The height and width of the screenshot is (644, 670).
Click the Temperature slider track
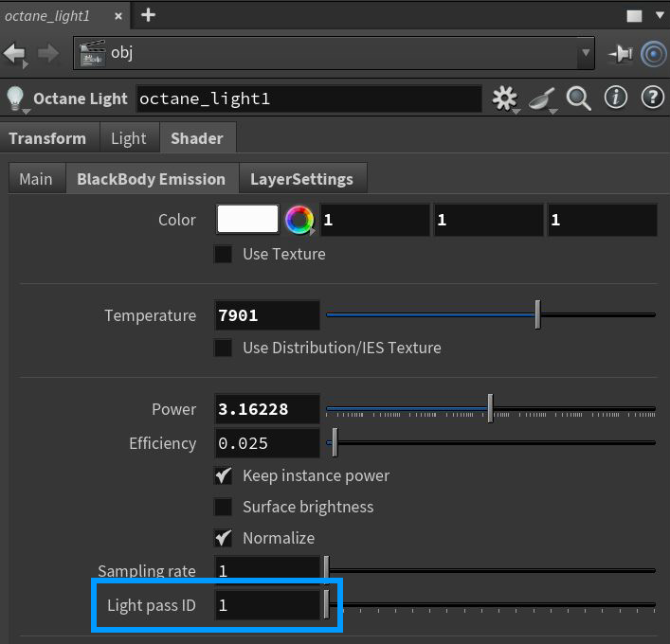tap(426, 315)
